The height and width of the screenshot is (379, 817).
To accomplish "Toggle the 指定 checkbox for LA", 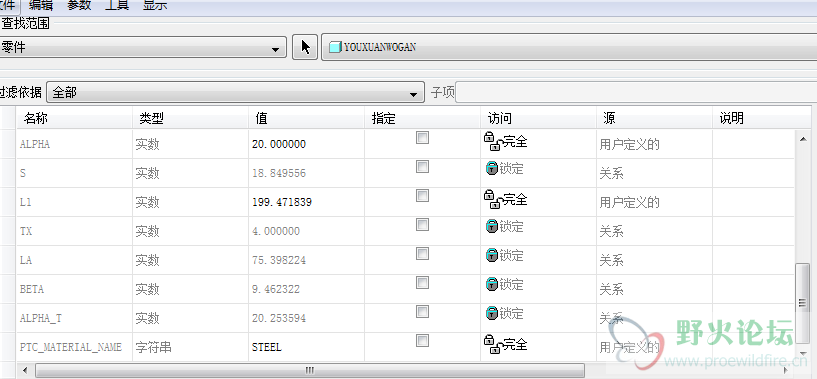I will 422,253.
